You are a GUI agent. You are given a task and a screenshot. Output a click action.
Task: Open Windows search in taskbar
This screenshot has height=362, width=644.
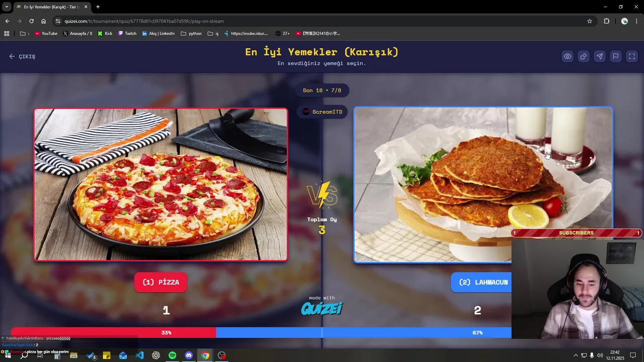(24, 355)
